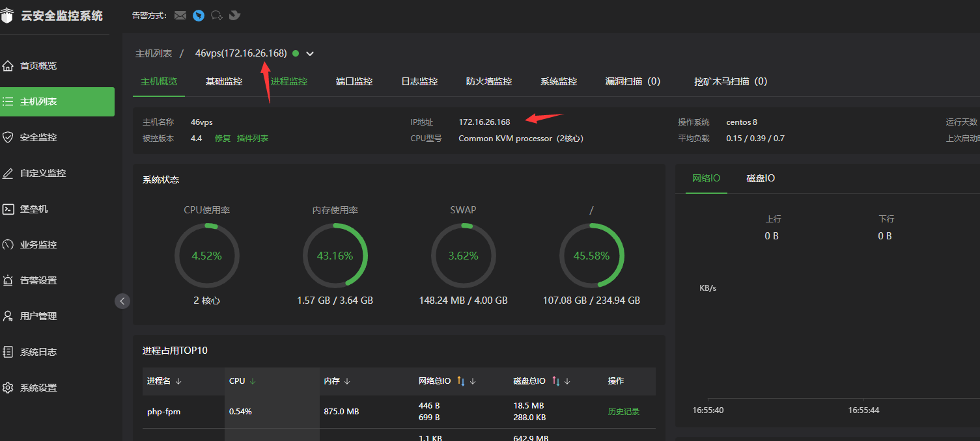
Task: Open the 插件列表 link
Action: 253,139
